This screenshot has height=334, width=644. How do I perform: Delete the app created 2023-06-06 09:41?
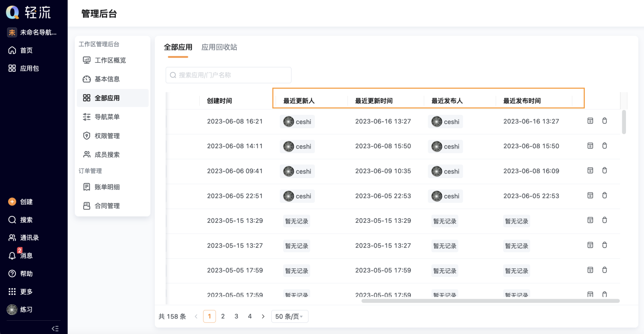(605, 171)
